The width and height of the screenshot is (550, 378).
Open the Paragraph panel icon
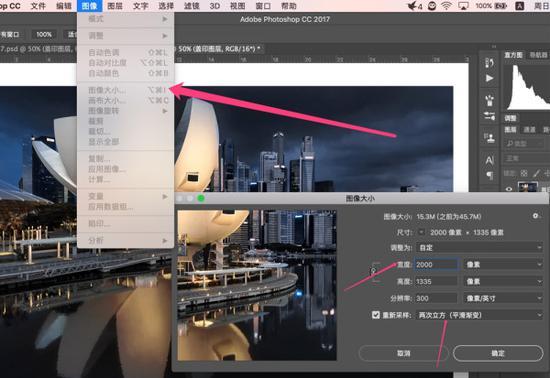coord(490,175)
